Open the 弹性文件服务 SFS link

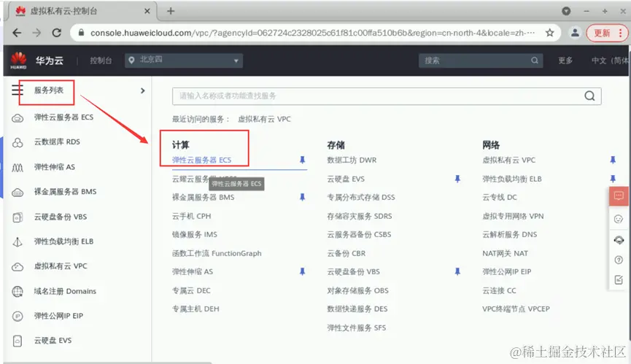pyautogui.click(x=357, y=328)
